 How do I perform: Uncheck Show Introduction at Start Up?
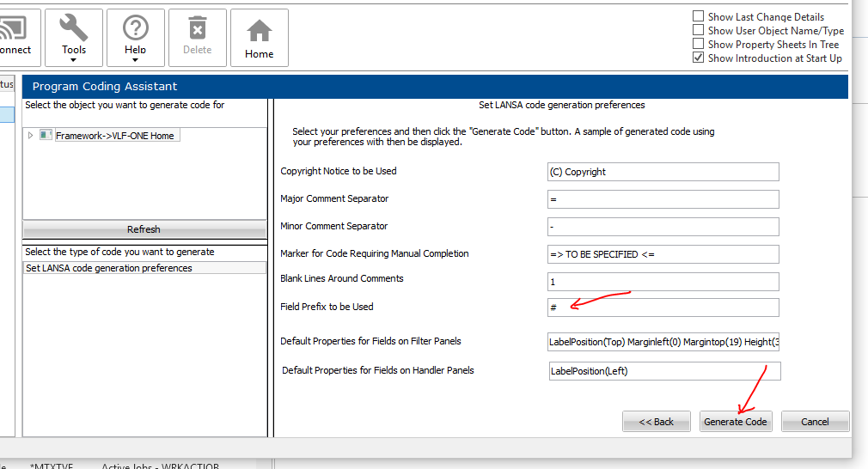click(699, 58)
